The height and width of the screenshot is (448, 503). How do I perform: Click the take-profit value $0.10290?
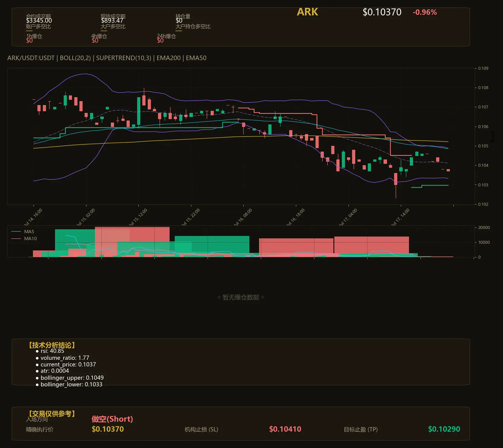[444, 429]
